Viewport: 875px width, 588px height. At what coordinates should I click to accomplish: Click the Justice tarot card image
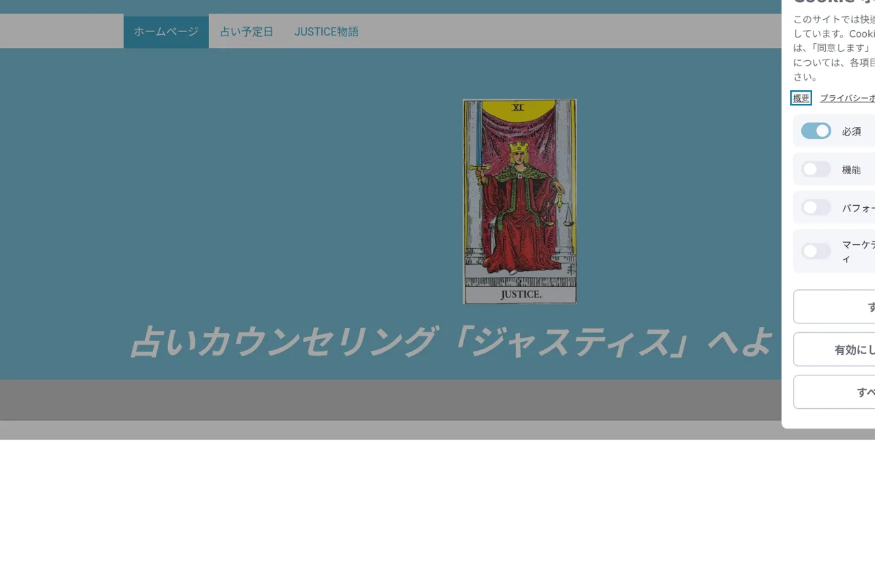[x=520, y=202]
